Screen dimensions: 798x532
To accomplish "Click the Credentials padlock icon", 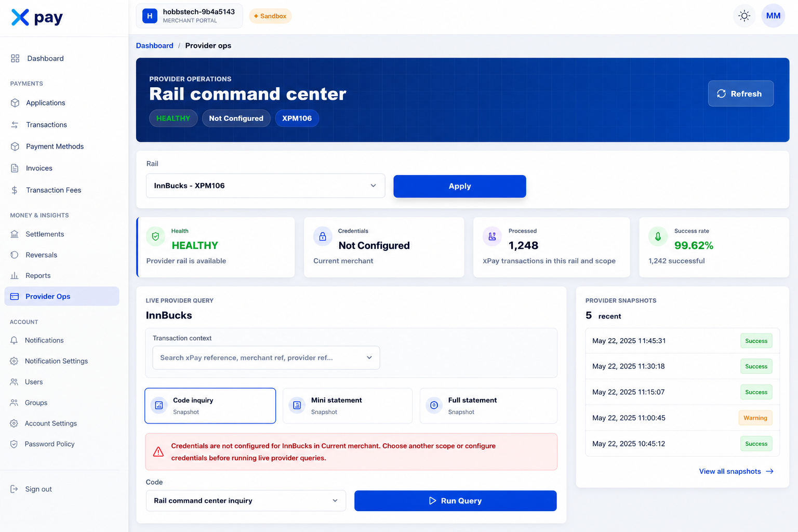I will 323,236.
